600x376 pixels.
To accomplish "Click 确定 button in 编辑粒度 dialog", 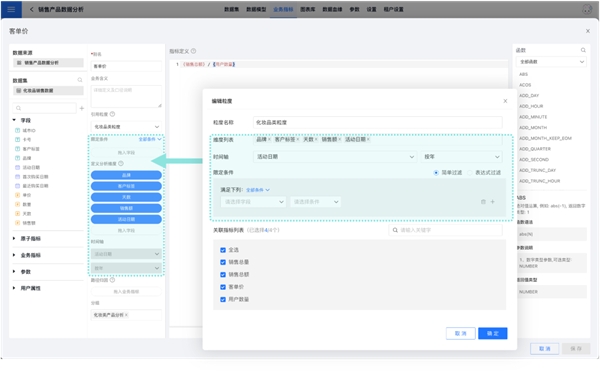I will [492, 333].
